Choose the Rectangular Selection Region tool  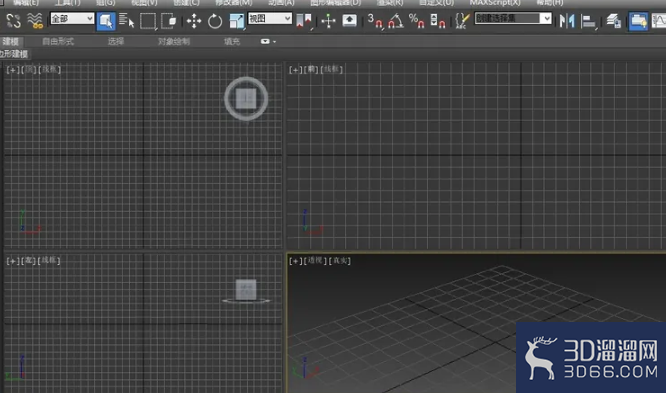click(x=148, y=21)
